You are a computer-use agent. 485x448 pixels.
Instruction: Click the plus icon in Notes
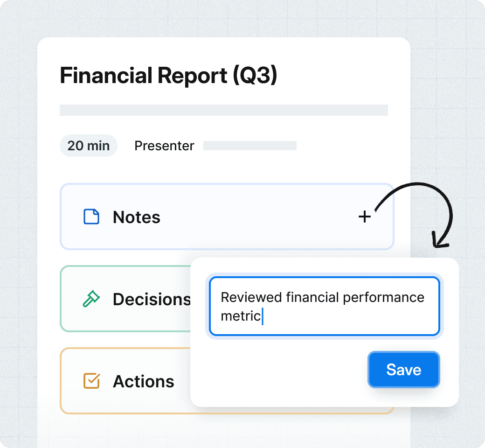point(364,217)
